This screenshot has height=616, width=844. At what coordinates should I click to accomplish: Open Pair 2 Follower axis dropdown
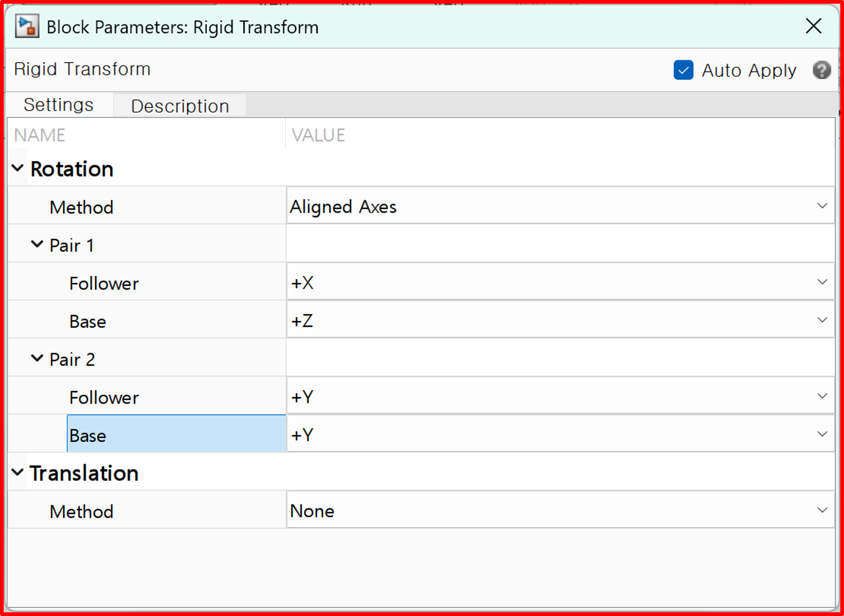pyautogui.click(x=560, y=396)
